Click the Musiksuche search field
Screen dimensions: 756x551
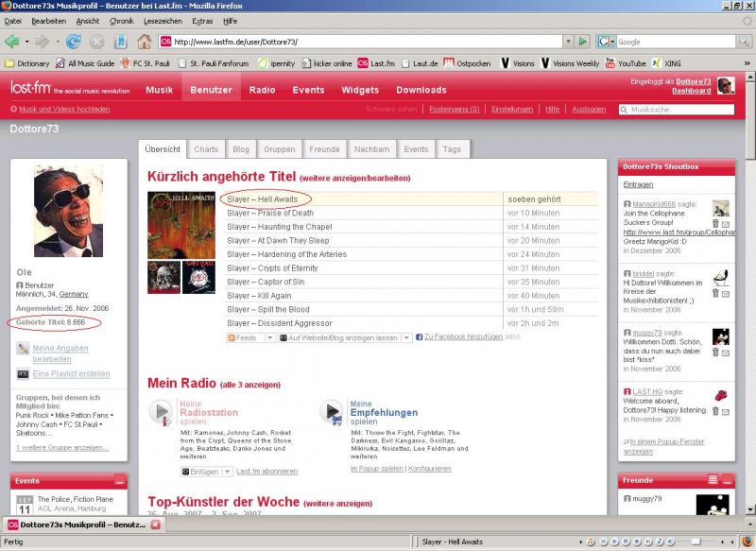675,110
